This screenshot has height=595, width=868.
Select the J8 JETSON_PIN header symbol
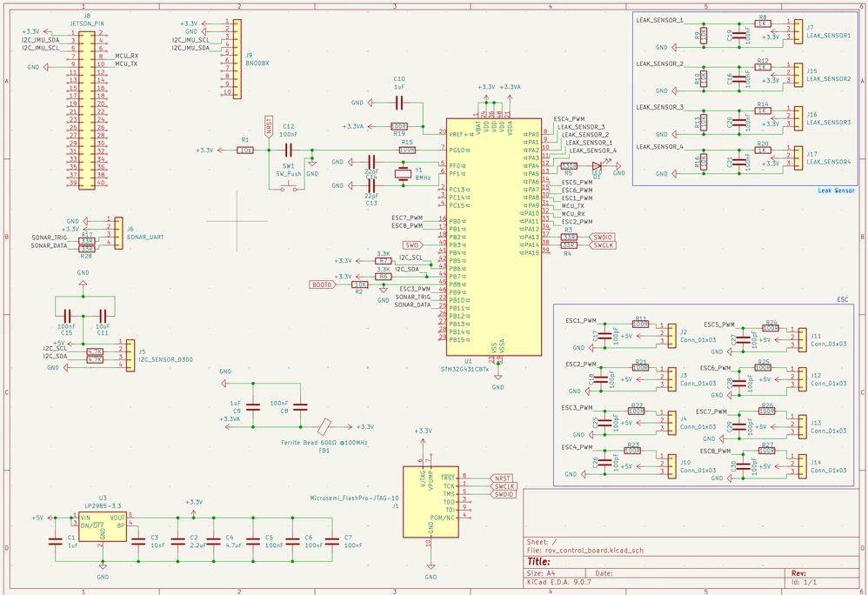[87, 110]
